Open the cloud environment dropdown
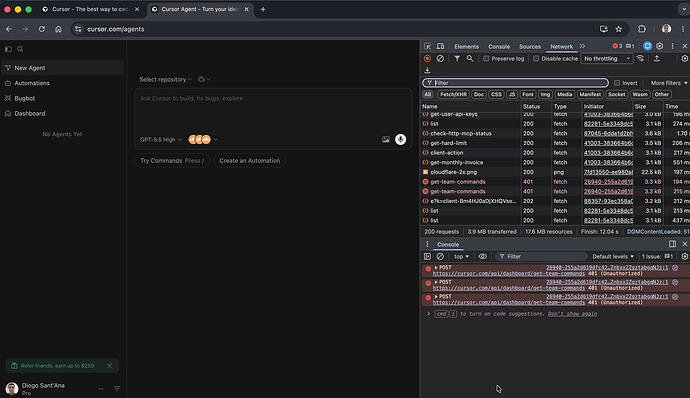 [204, 79]
